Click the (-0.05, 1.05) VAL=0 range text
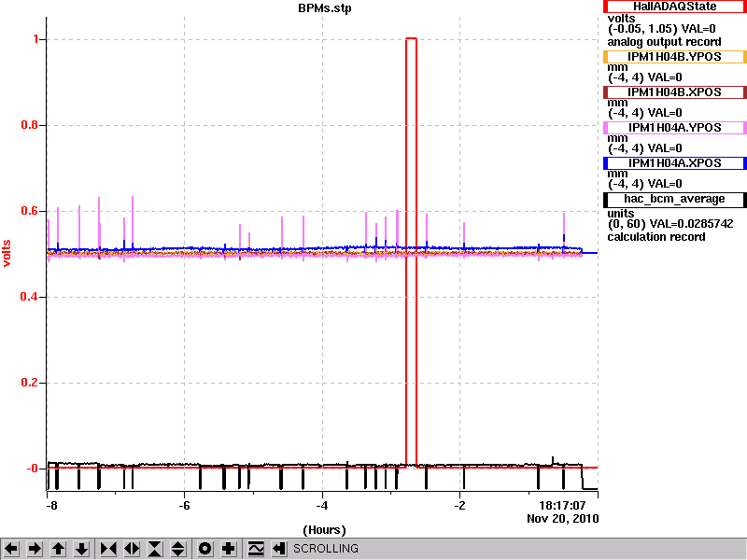The height and width of the screenshot is (560, 747). [x=662, y=29]
